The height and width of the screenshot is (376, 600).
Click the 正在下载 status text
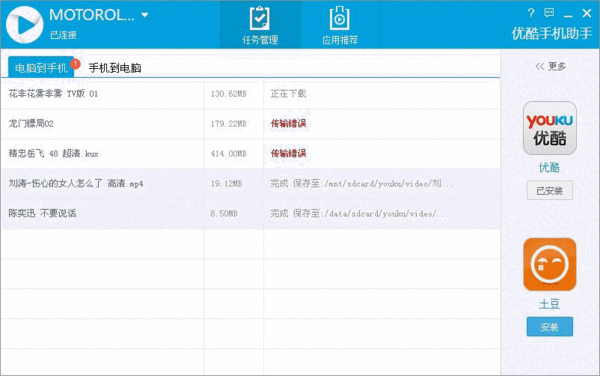click(x=288, y=94)
